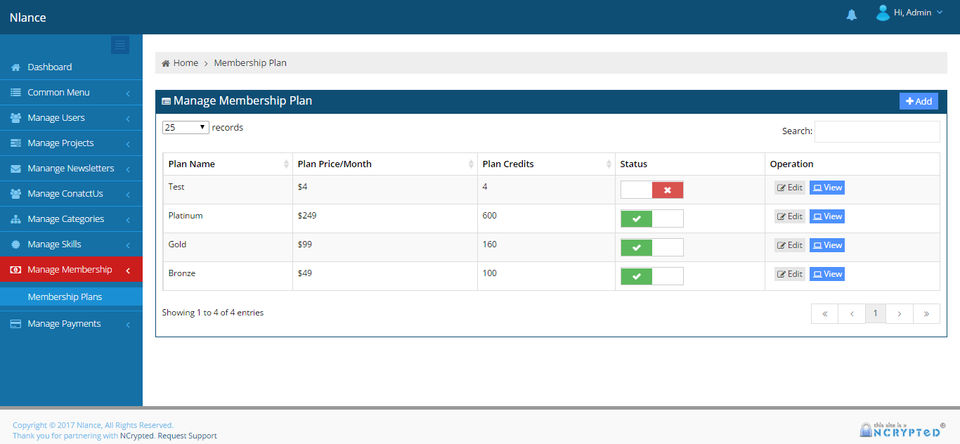Collapse the Manage Membership chevron
Screen dimensions: 960x444
(128, 271)
